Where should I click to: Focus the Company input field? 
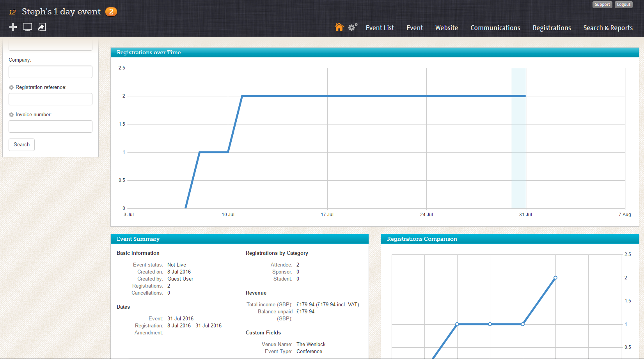click(x=50, y=72)
